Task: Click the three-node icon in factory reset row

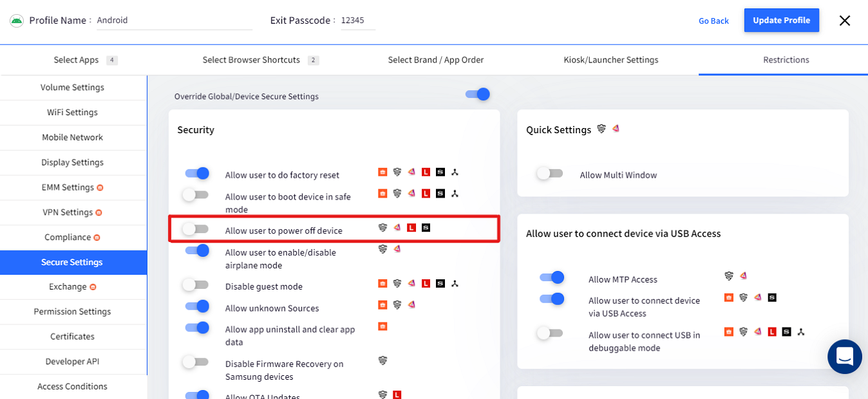Action: click(455, 172)
